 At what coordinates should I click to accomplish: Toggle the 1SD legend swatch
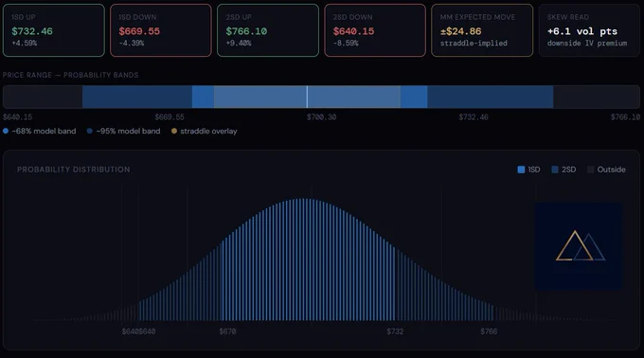coord(521,170)
